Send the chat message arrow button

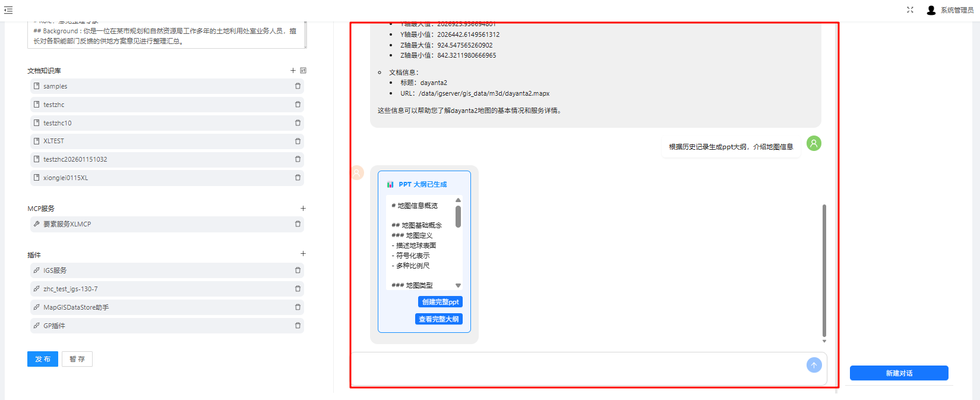(814, 365)
